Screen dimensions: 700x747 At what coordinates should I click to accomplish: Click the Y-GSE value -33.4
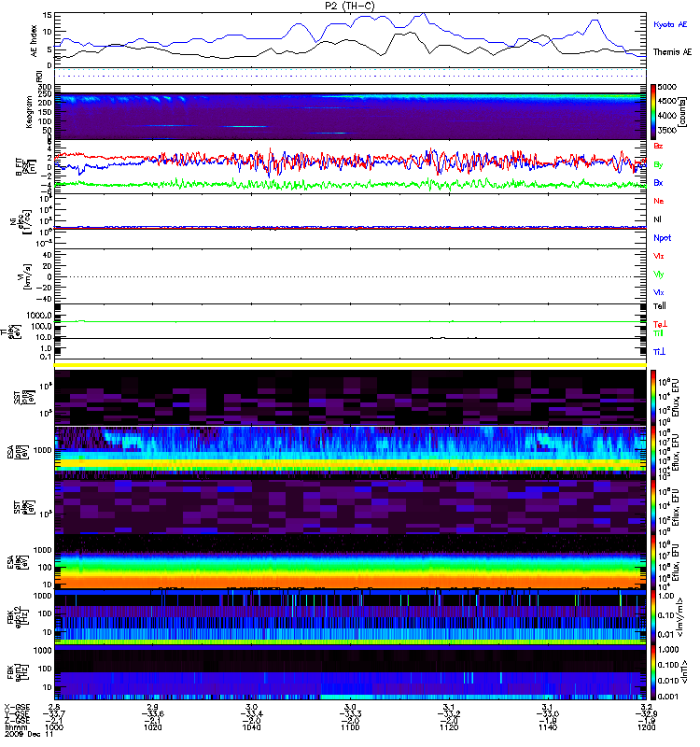(251, 713)
